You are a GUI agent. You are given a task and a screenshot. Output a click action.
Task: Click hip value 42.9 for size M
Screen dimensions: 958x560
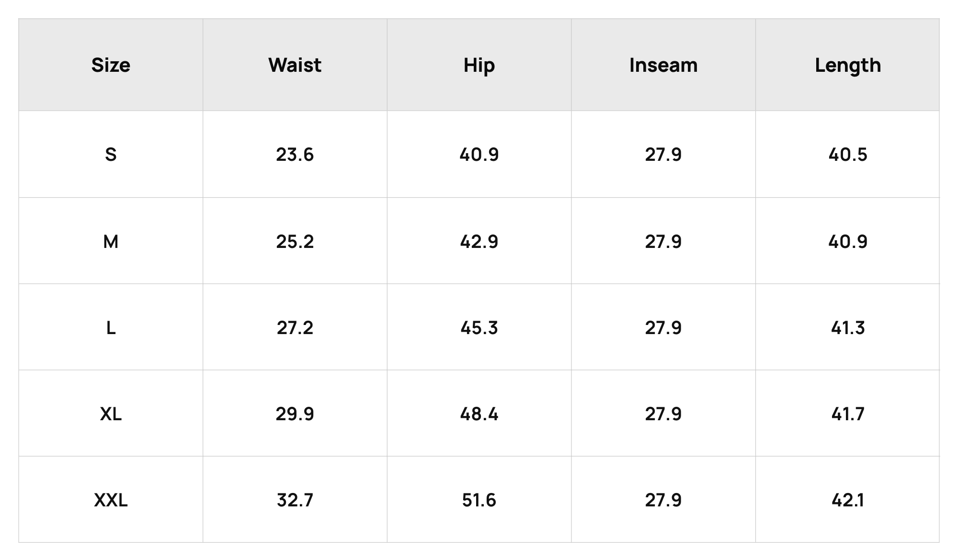(x=479, y=242)
